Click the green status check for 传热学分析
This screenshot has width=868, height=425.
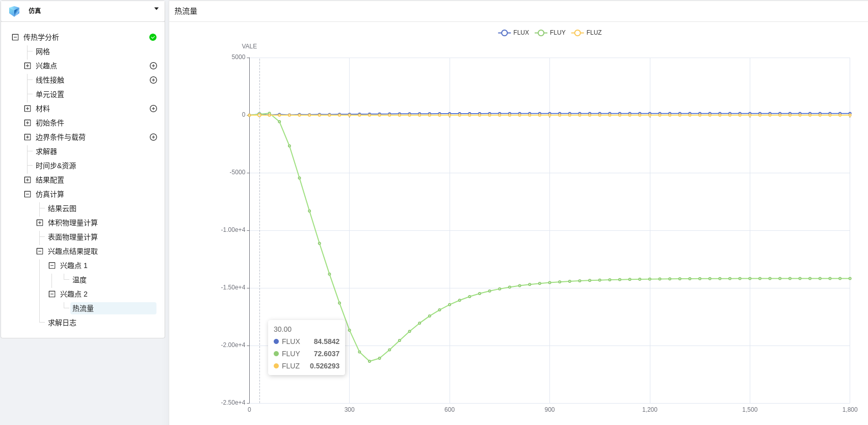pos(153,37)
